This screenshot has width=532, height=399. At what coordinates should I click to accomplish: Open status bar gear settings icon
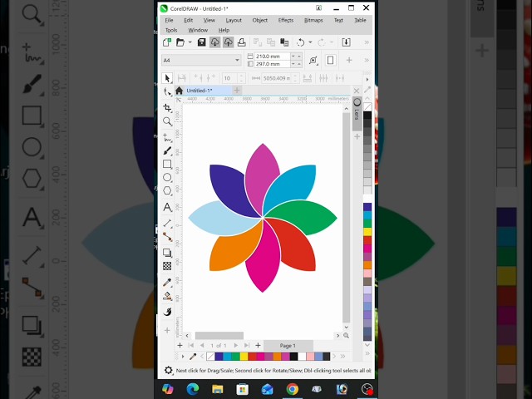[x=168, y=370]
